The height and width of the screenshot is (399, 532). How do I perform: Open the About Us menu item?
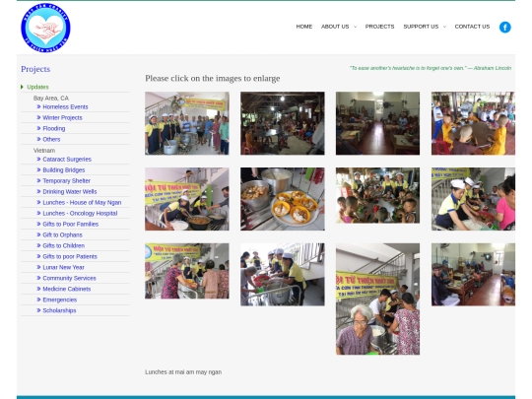(x=335, y=27)
